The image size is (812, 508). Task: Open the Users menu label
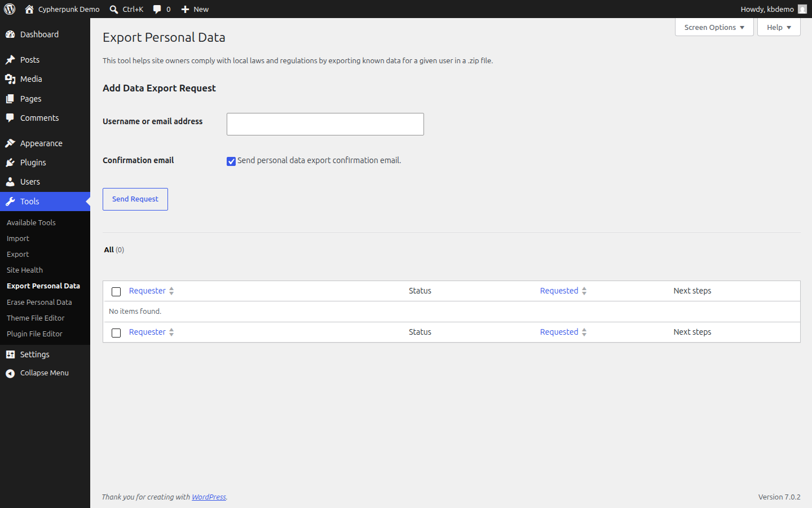point(30,182)
